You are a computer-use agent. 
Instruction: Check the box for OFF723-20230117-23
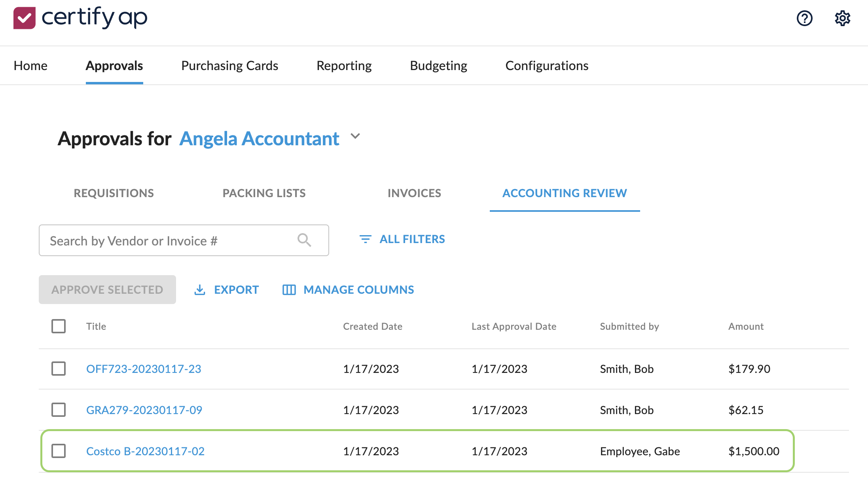59,369
